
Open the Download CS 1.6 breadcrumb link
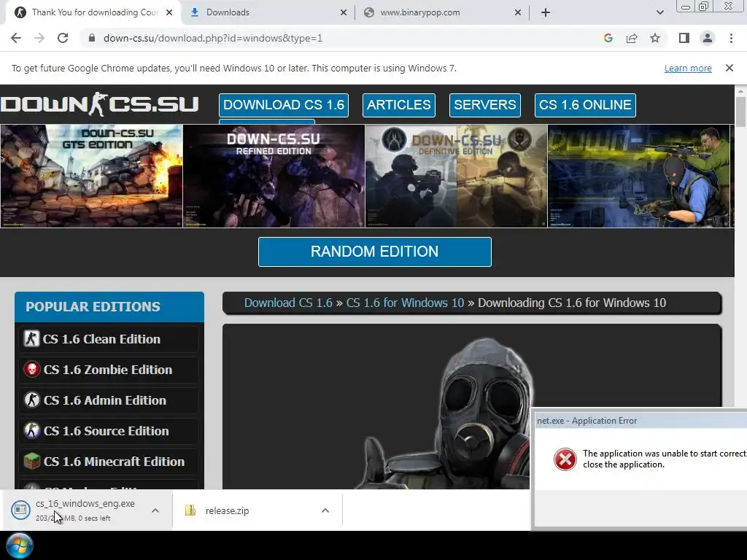pyautogui.click(x=288, y=303)
